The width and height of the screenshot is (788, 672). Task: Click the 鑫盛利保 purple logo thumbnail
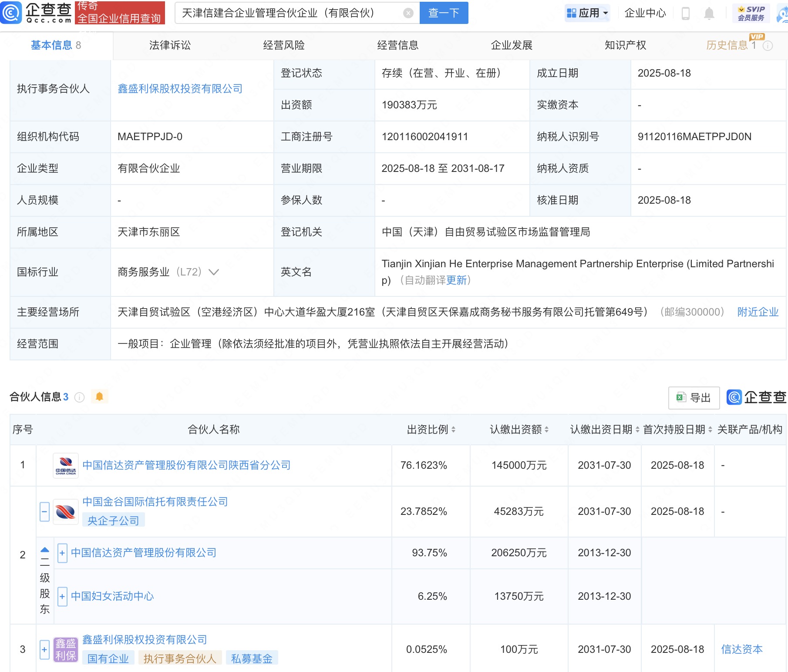(66, 649)
